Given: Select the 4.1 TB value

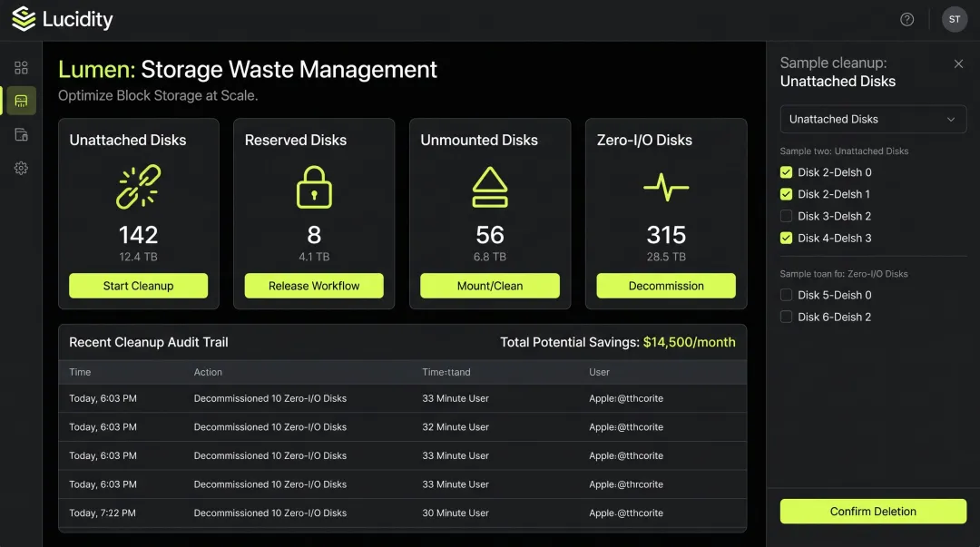Looking at the screenshot, I should tap(314, 257).
